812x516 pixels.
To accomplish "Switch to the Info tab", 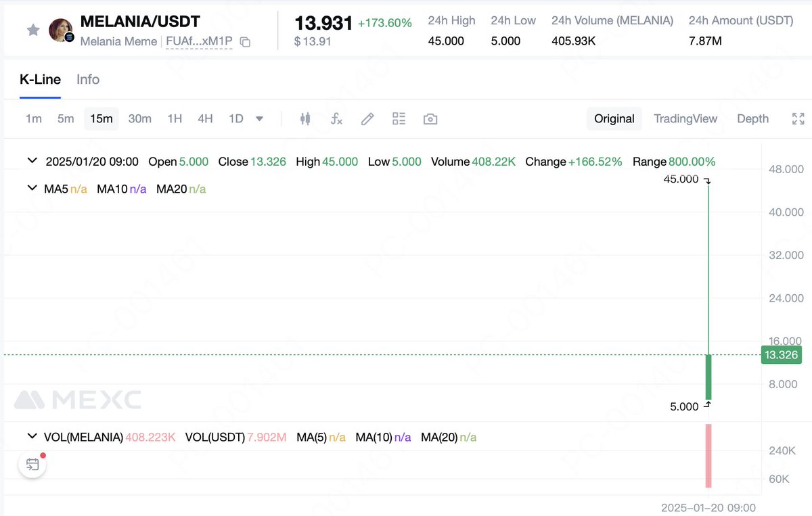I will point(88,79).
